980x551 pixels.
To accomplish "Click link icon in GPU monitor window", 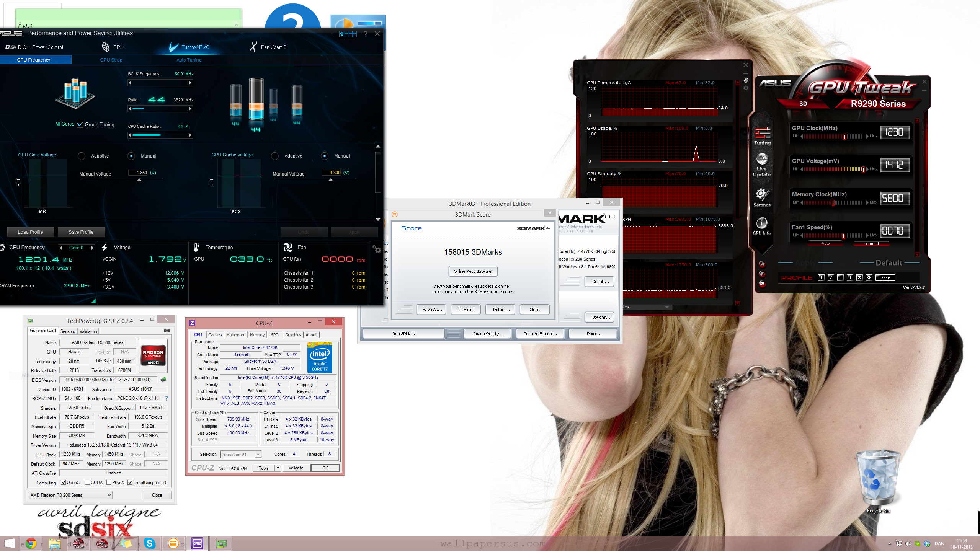I will 746,80.
